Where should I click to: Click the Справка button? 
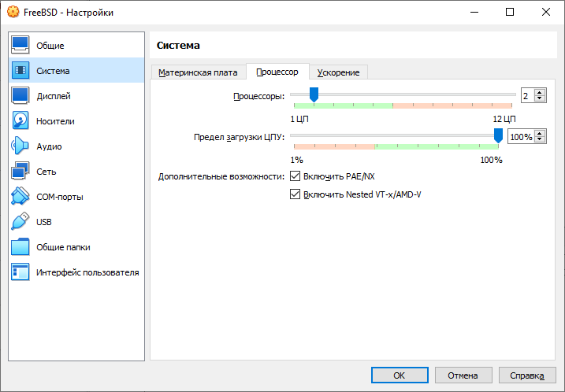pyautogui.click(x=527, y=375)
